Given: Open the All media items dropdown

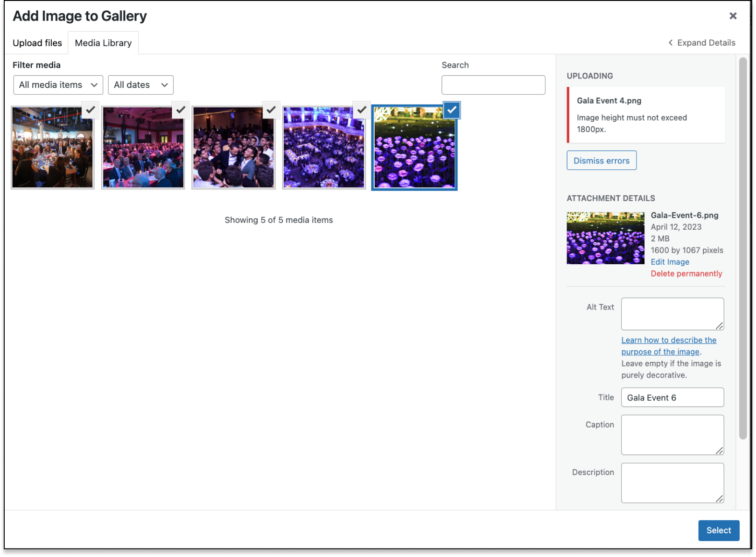Looking at the screenshot, I should pyautogui.click(x=58, y=85).
